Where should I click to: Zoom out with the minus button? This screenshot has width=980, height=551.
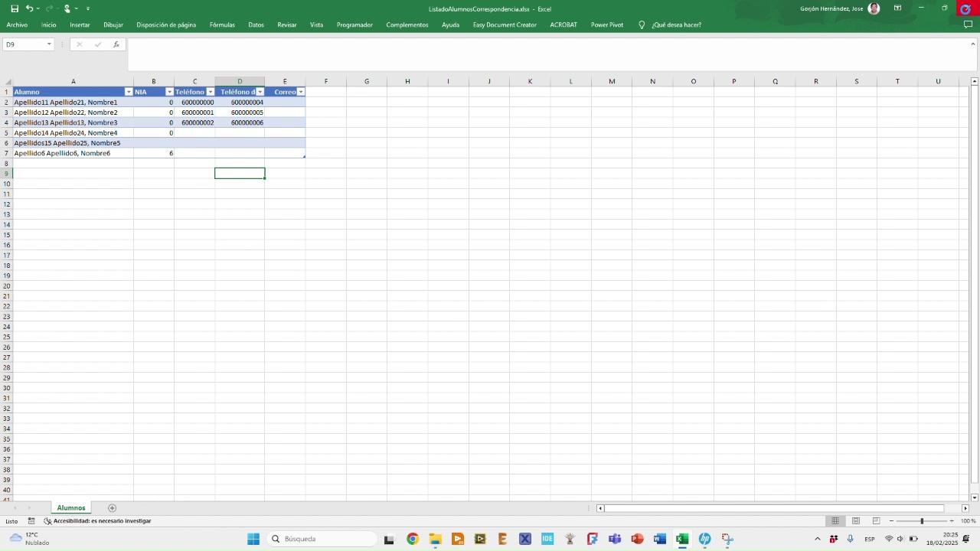click(891, 521)
